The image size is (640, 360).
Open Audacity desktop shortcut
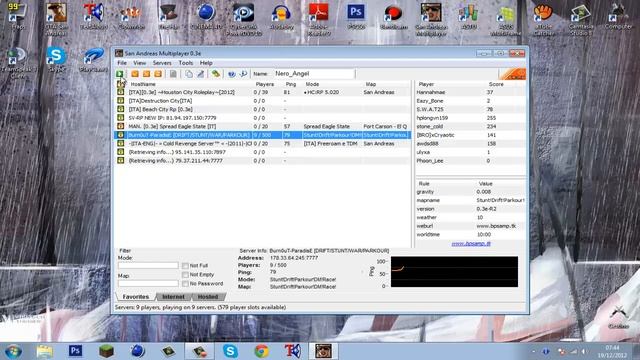click(x=282, y=16)
